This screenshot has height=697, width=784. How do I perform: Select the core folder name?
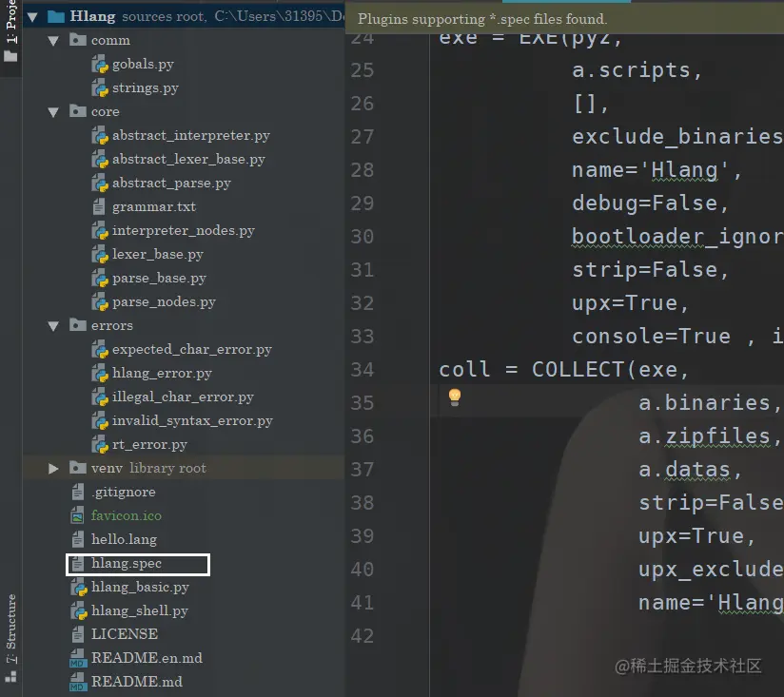(105, 112)
